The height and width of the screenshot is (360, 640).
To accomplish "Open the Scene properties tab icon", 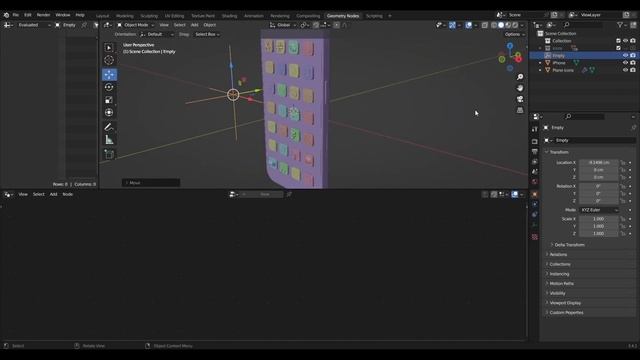I will click(535, 172).
